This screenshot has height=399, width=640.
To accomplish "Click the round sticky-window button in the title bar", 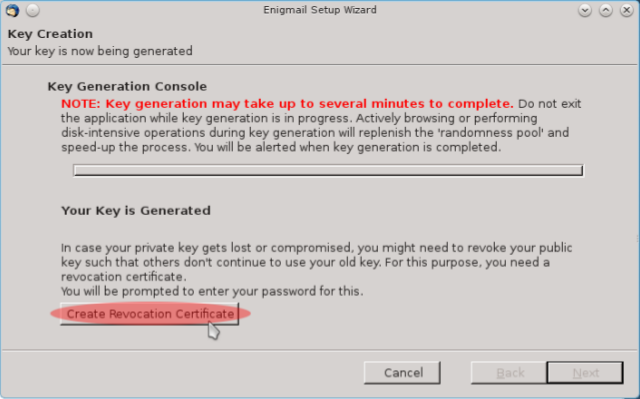I will click(x=33, y=10).
